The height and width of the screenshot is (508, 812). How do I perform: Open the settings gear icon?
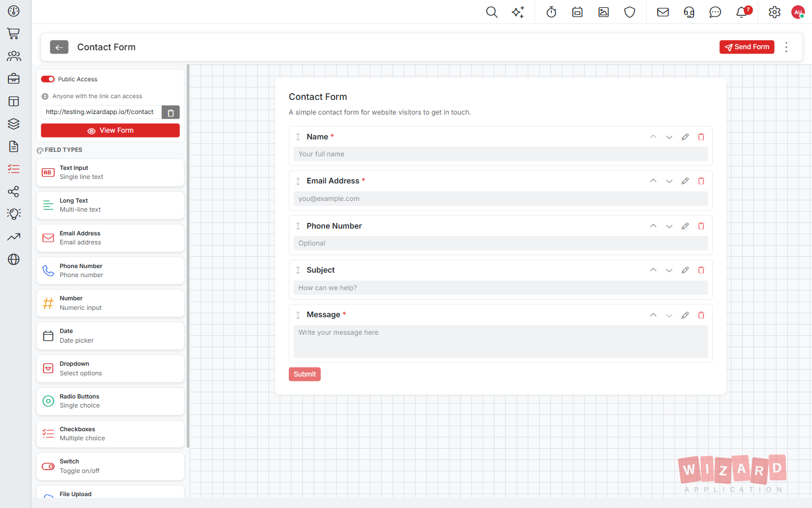pos(774,12)
